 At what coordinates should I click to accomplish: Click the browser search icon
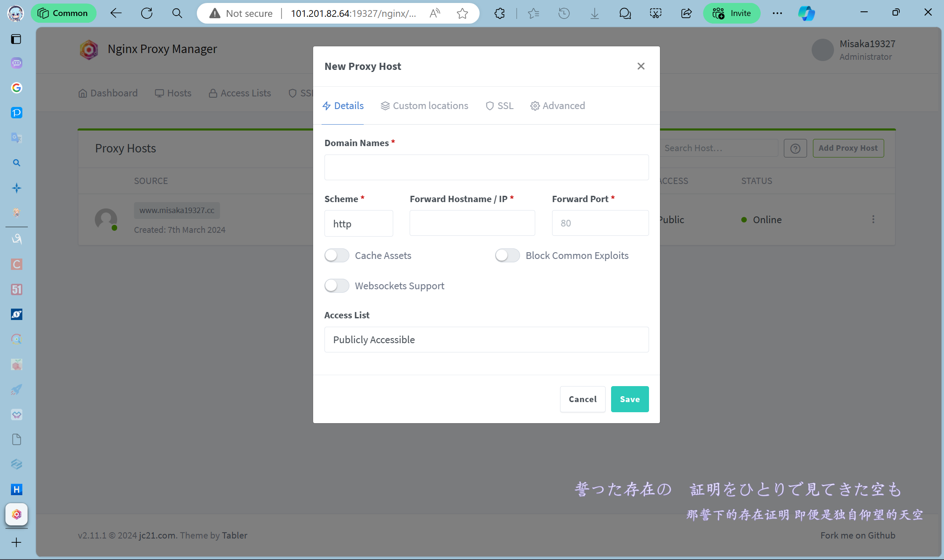coord(177,13)
